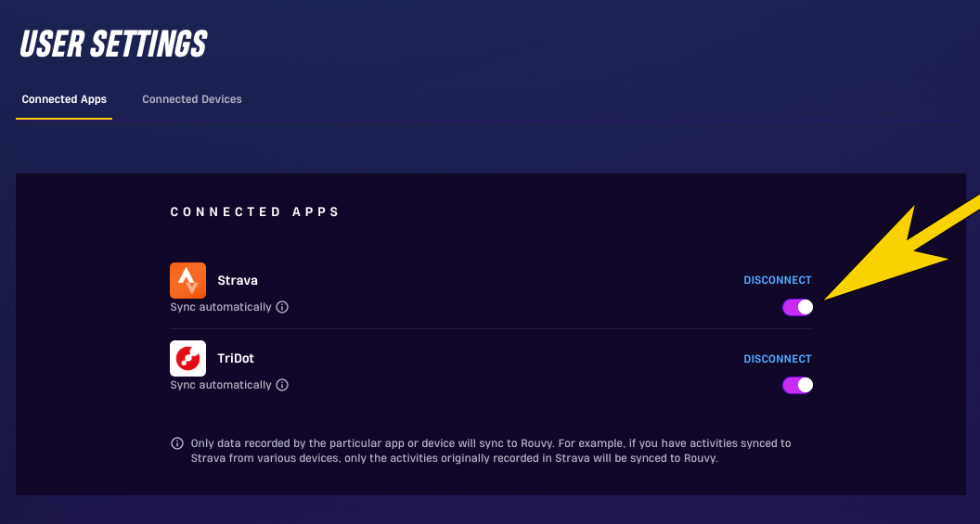Click the note about data synced to Rouvy
Image resolution: width=980 pixels, height=524 pixels.
[x=491, y=451]
